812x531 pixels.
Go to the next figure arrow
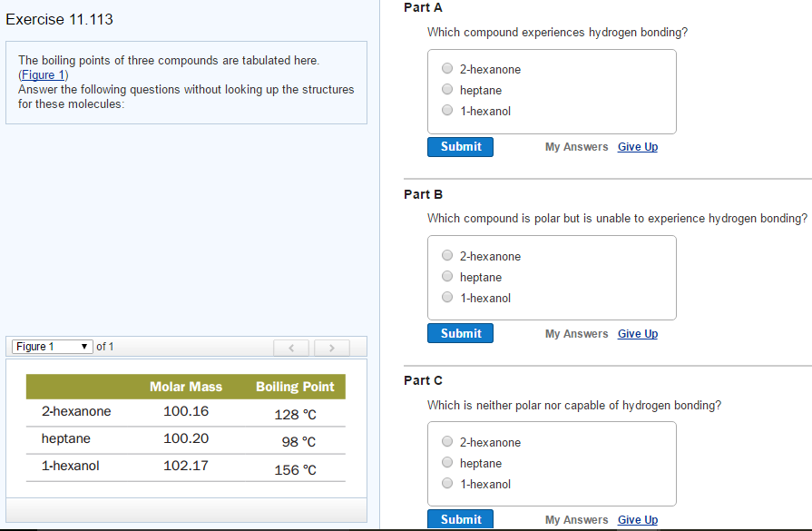332,348
